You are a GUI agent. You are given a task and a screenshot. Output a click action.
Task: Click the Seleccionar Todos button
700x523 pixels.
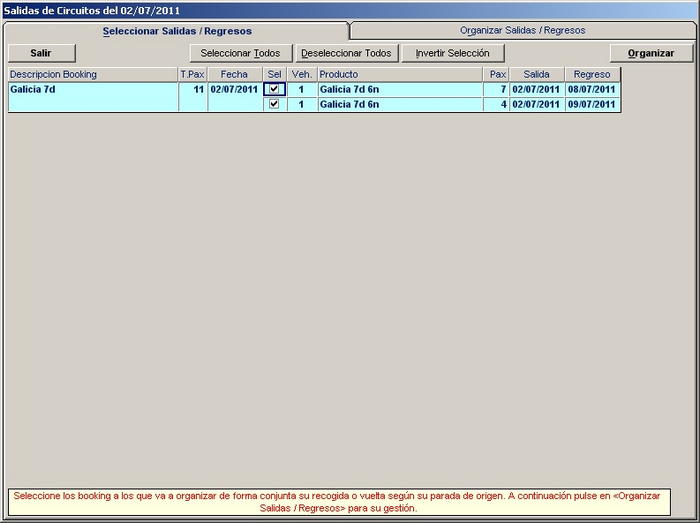[x=240, y=53]
